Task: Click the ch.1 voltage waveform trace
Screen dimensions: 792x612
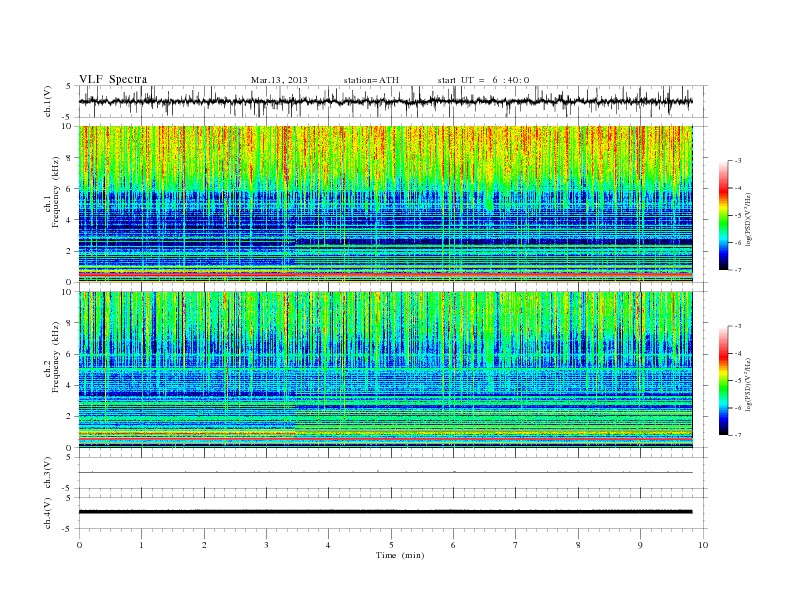Action: pos(385,101)
